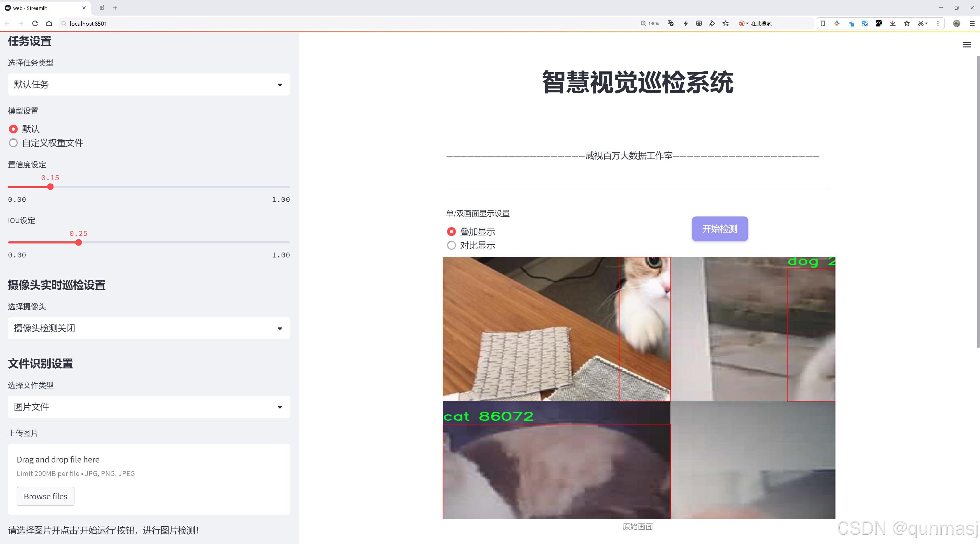Add bookmark with star-plus icon

point(725,24)
